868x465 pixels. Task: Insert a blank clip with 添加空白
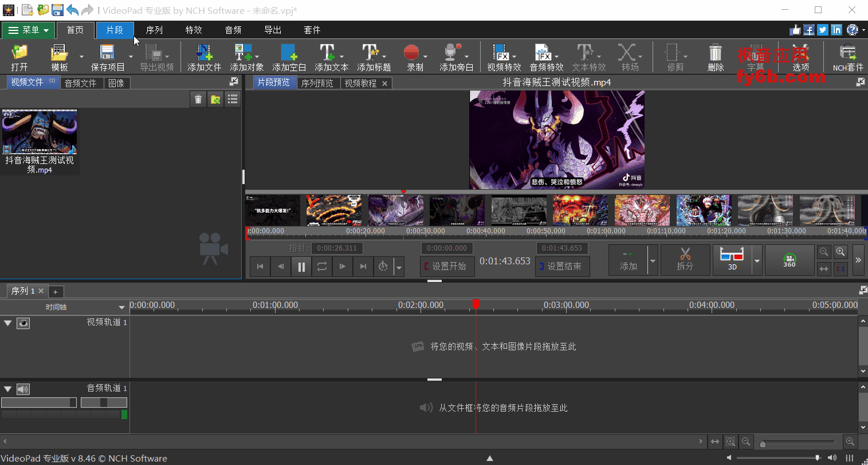coord(289,57)
